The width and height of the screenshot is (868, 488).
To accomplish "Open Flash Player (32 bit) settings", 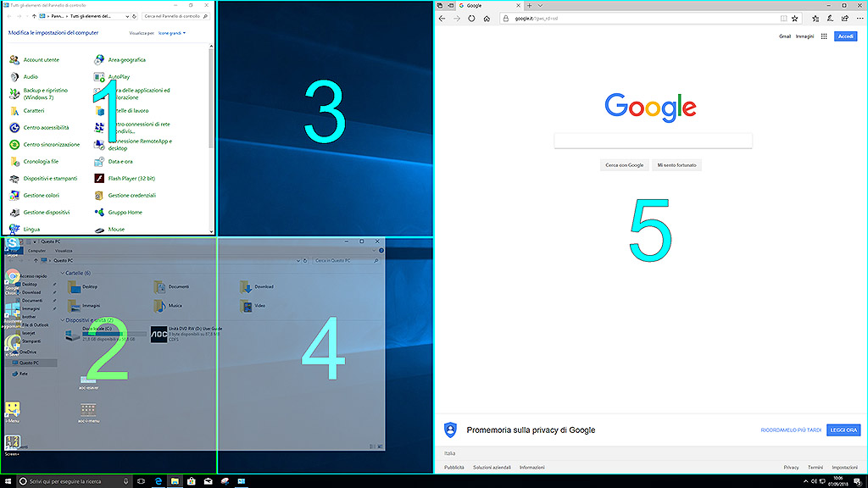I will (x=131, y=179).
